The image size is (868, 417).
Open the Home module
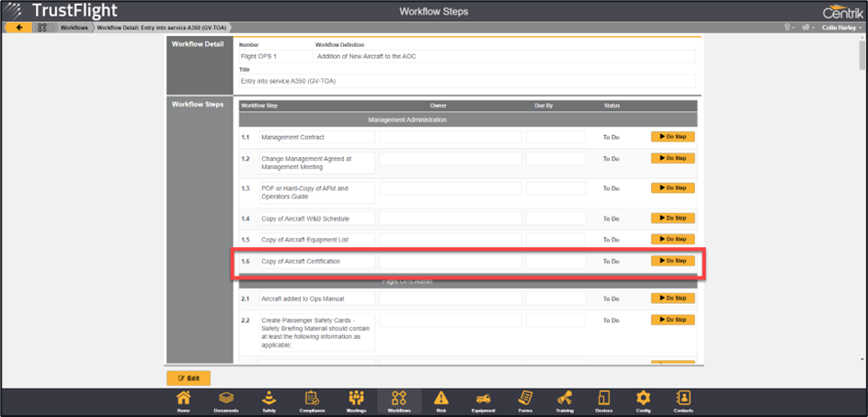tap(183, 402)
